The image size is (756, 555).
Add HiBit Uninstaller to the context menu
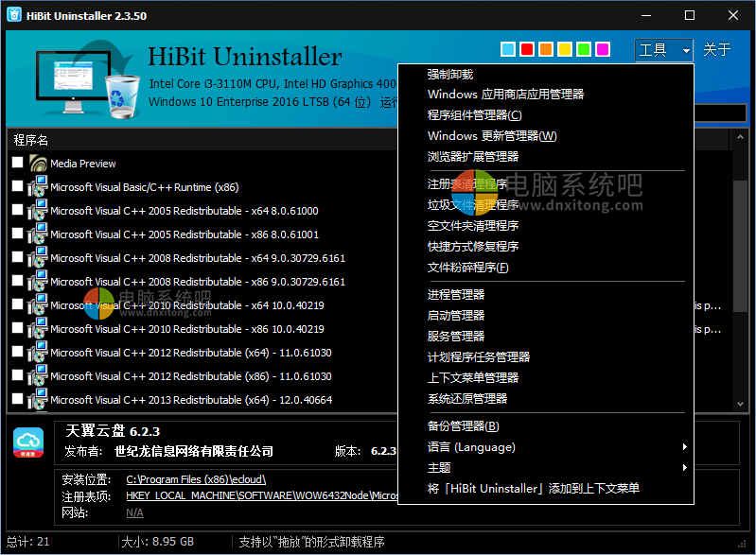click(546, 489)
